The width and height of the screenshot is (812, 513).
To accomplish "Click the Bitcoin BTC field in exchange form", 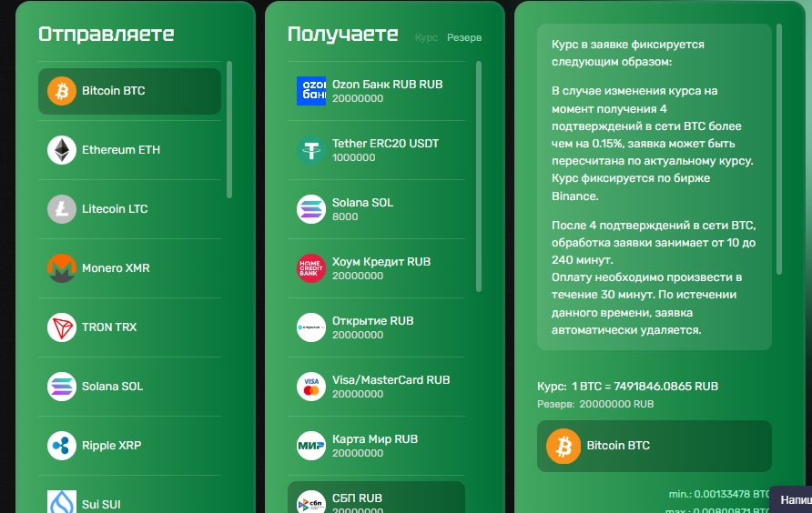I will 654,446.
